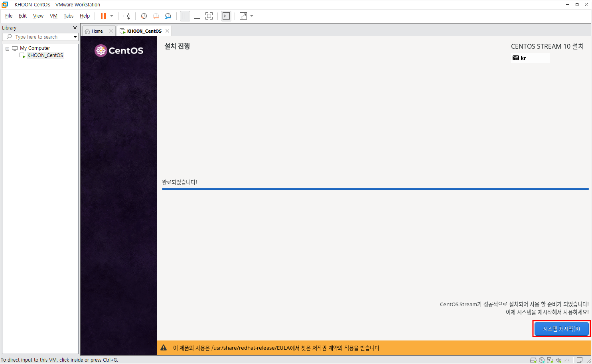This screenshot has height=364, width=592.
Task: Click the message log note icon
Action: [x=580, y=360]
